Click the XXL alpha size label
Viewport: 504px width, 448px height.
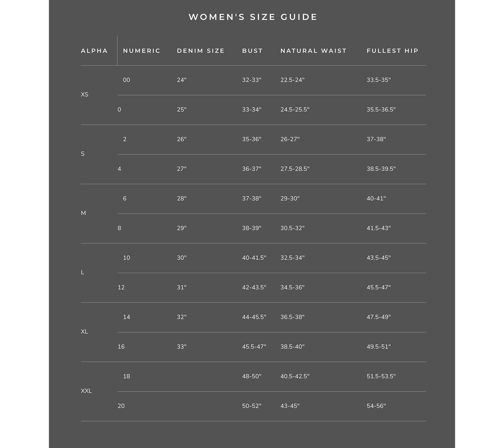[x=86, y=391]
